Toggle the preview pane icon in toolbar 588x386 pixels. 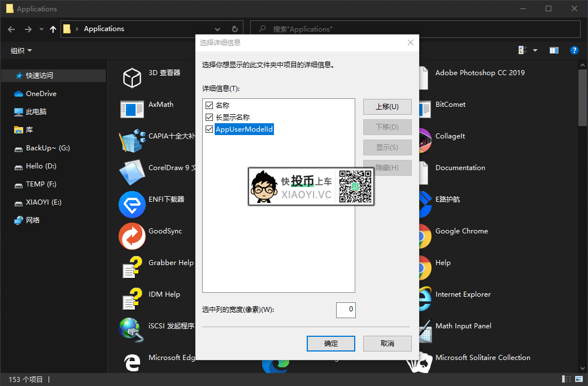(554, 50)
